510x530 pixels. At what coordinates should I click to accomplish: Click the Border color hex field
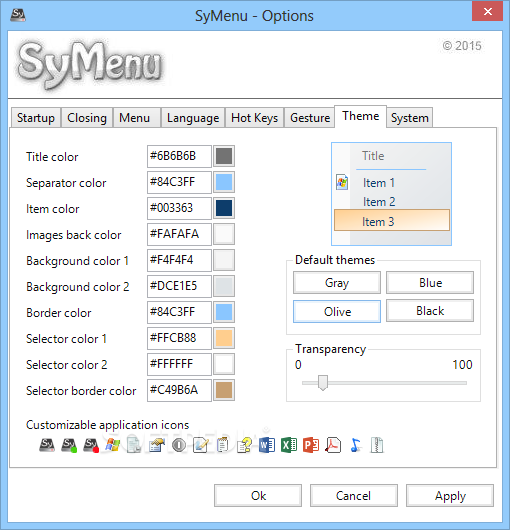click(179, 312)
